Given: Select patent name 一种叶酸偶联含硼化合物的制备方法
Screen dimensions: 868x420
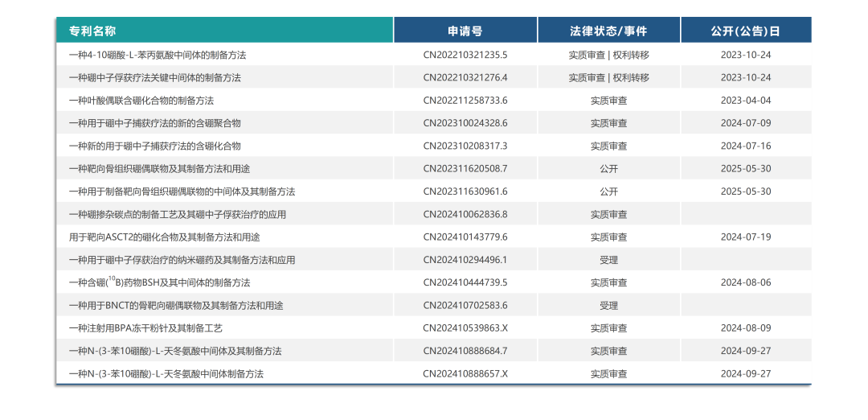Looking at the screenshot, I should 141,101.
